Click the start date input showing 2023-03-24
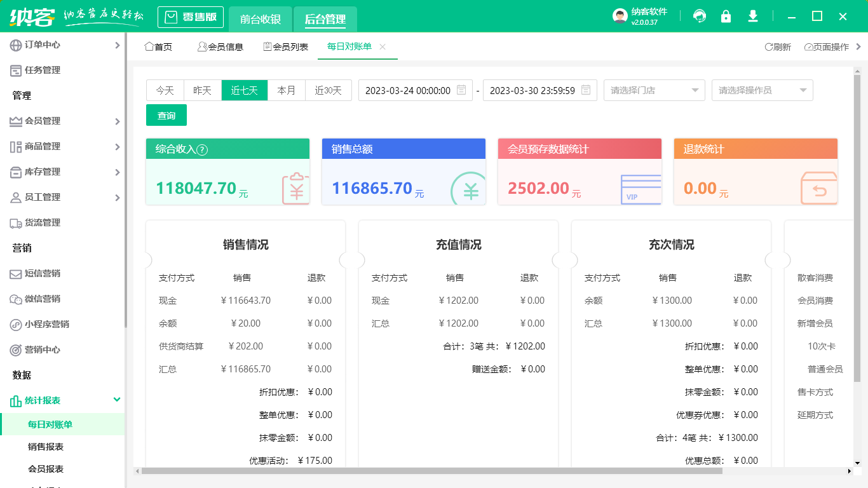 click(x=410, y=90)
